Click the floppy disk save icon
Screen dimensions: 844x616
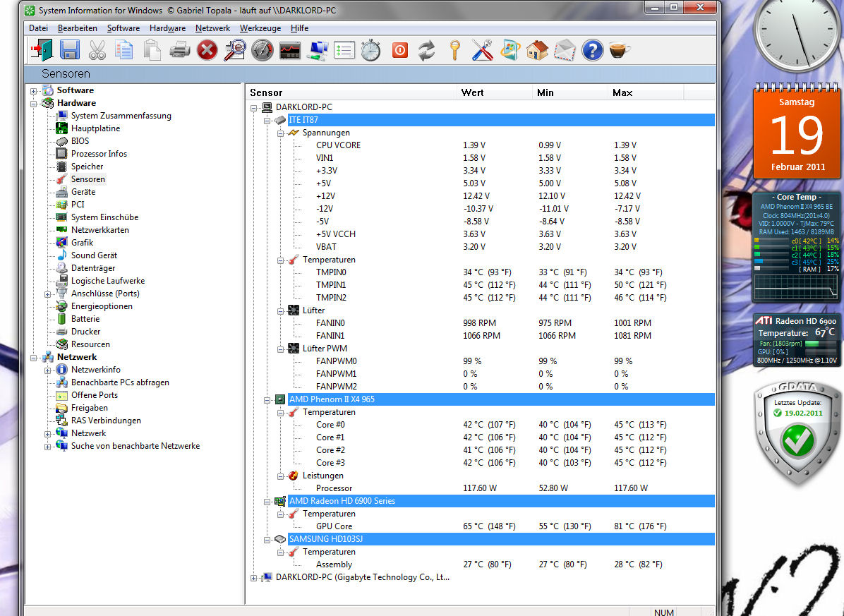[69, 50]
